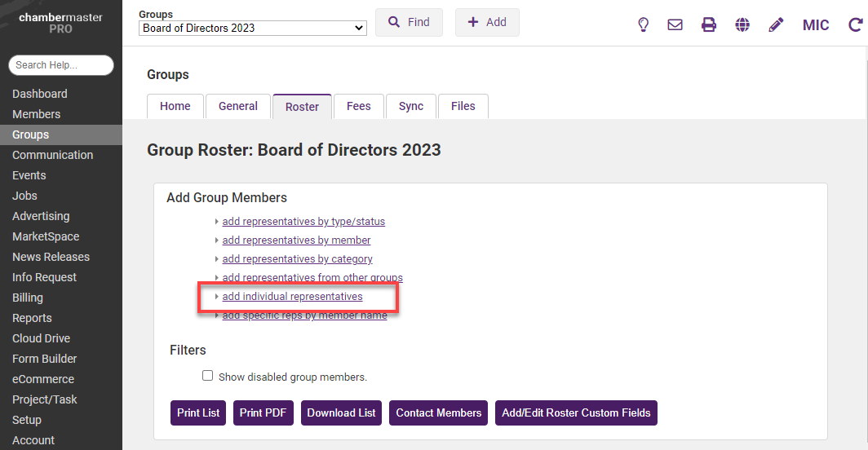Click the Print PDF button
The image size is (868, 450).
click(263, 412)
